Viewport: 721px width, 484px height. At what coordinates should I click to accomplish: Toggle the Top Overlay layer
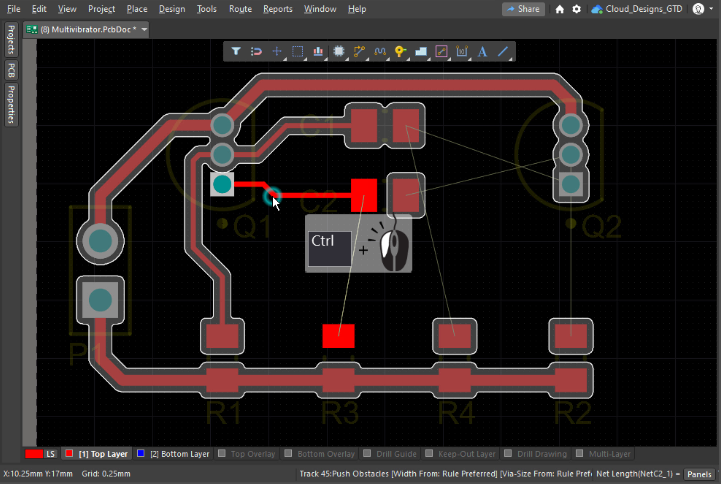point(249,453)
